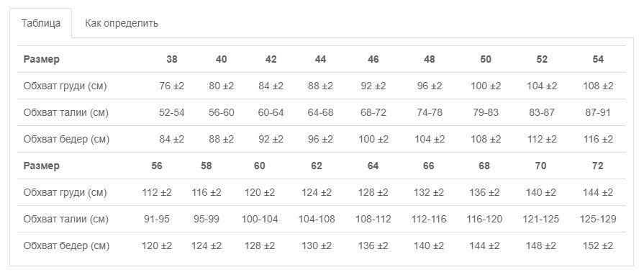The image size is (644, 280).
Task: Click chest value 144 ±2
Action: coord(598,193)
